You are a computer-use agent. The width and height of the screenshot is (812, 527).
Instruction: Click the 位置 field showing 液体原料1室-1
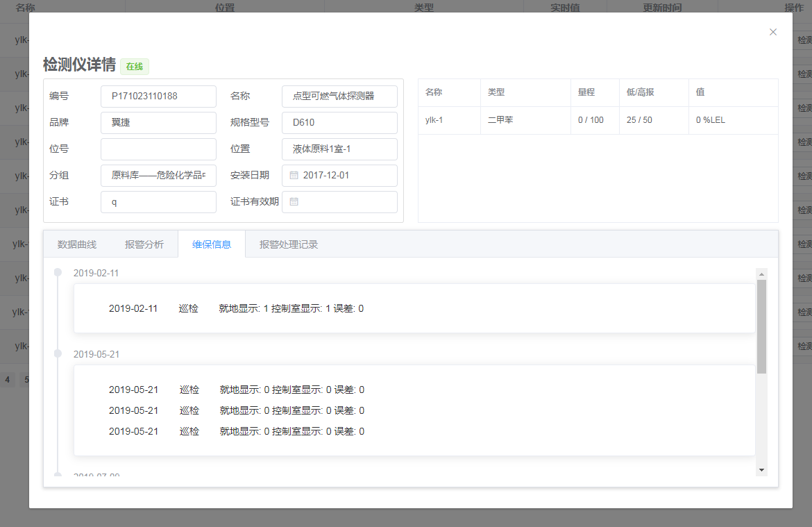point(339,149)
